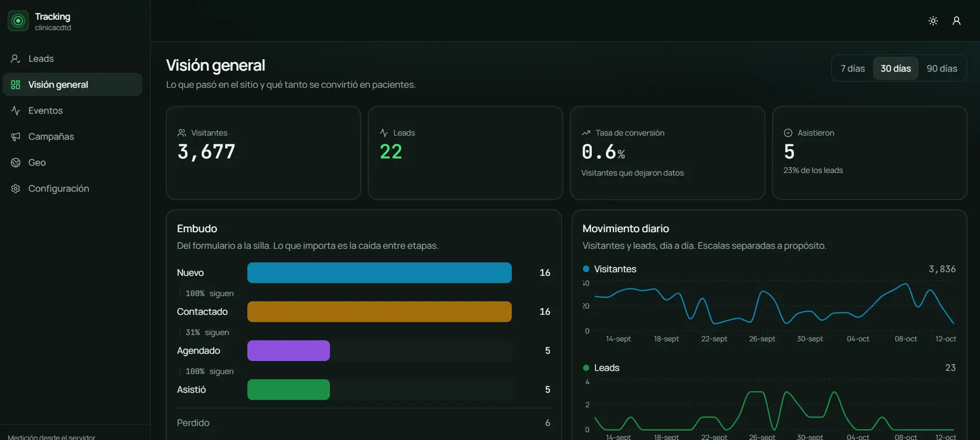Viewport: 980px width, 440px height.
Task: Open Leads in the sidebar
Action: tap(72, 59)
